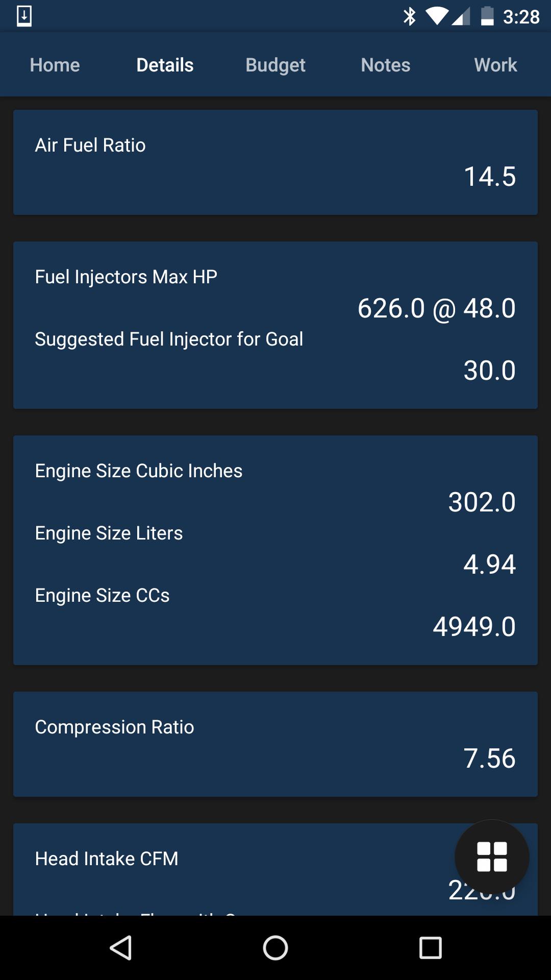Switch to the Home tab
This screenshot has width=551, height=980.
(x=55, y=65)
